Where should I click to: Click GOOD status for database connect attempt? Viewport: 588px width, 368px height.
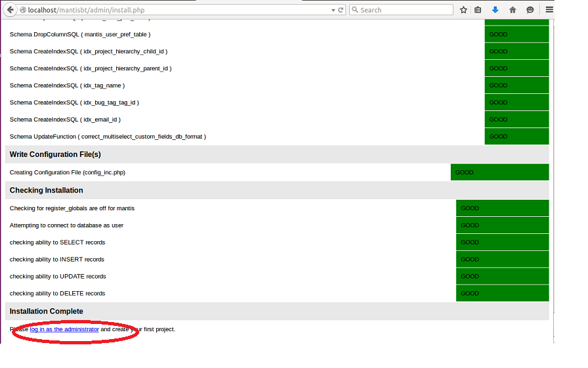(503, 225)
